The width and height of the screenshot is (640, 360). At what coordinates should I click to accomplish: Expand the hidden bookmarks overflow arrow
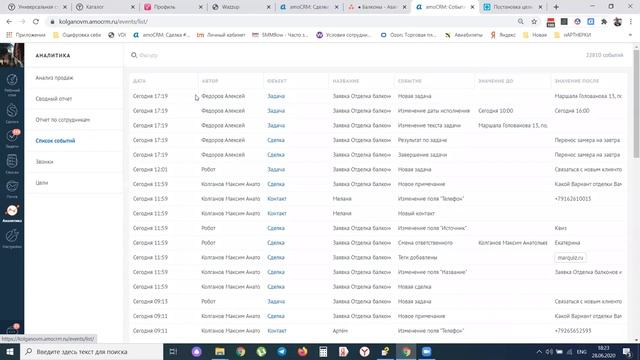(630, 35)
